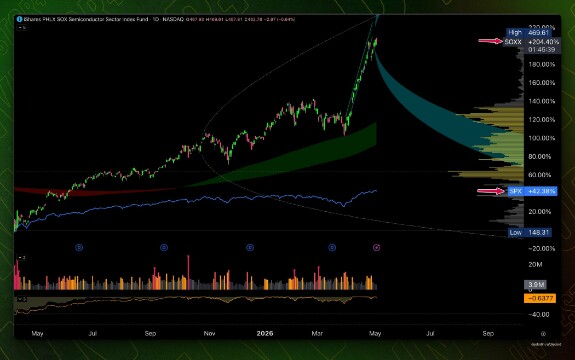This screenshot has height=360, width=575.
Task: Click the 2026 label on time axis
Action: (x=265, y=333)
